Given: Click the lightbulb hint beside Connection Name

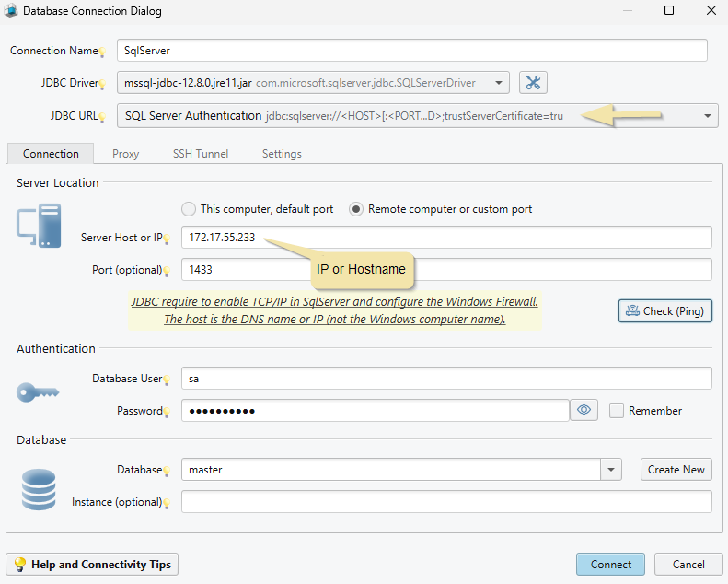Looking at the screenshot, I should point(102,53).
